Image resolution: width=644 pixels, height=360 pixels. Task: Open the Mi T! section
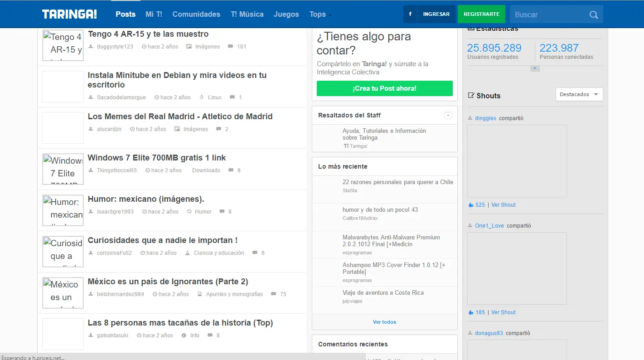coord(154,14)
